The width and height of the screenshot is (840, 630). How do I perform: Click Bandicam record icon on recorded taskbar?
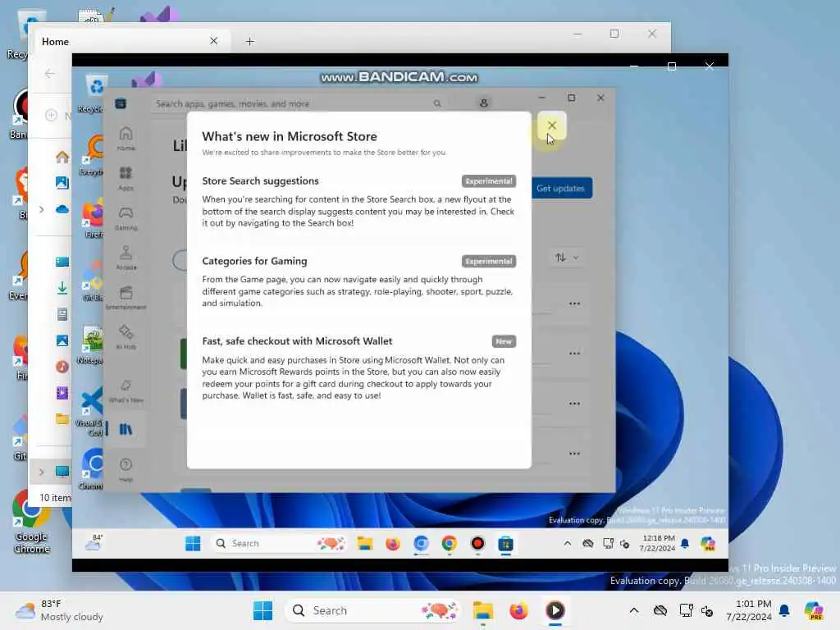tap(477, 544)
